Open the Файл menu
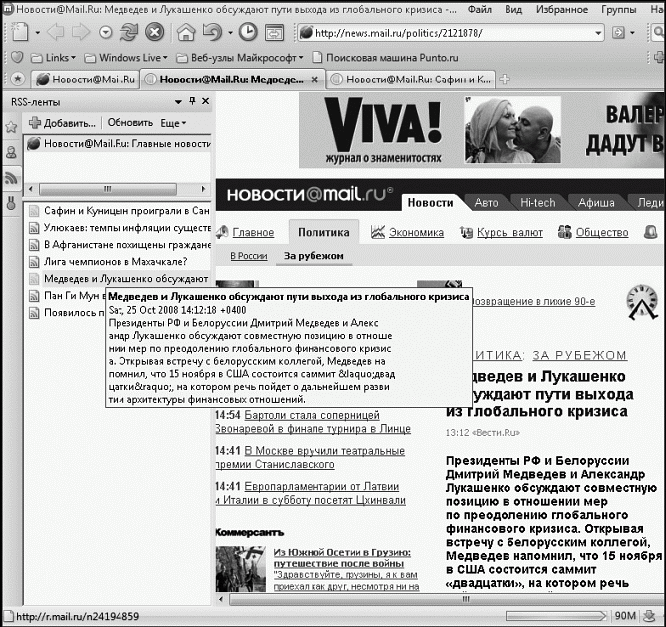 coord(480,9)
